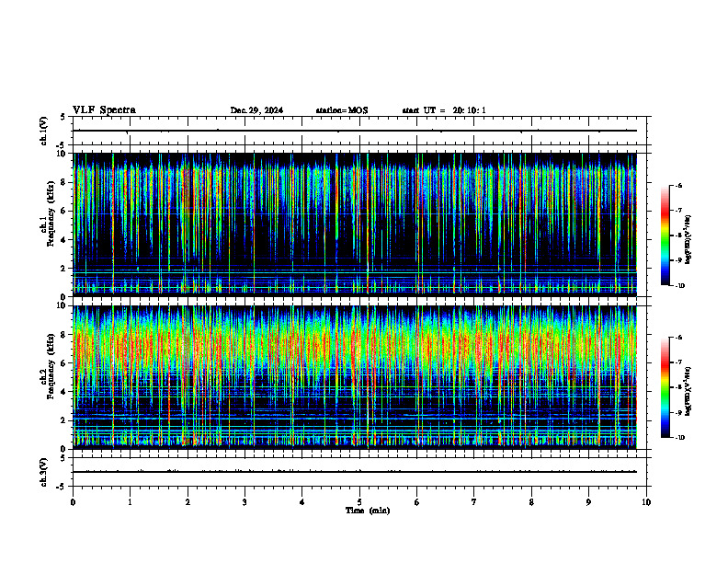This screenshot has width=728, height=563.
Task: Click the time axis tick label "7"
Action: tap(474, 502)
